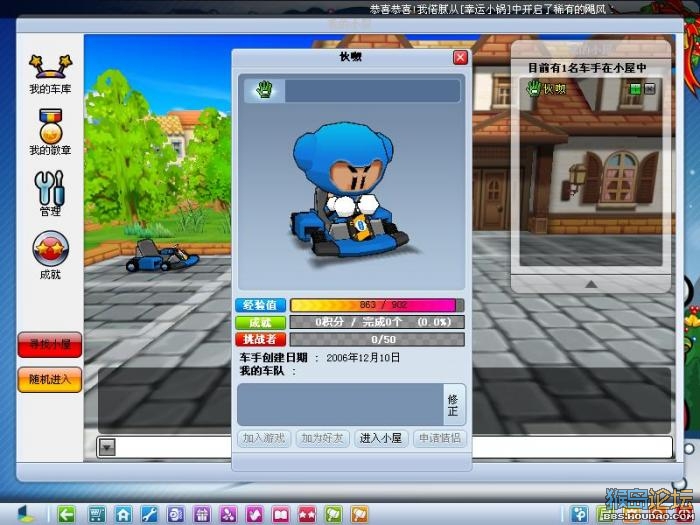This screenshot has width=700, height=525.
Task: Open 我的车库 garage icon in sidebar
Action: point(50,74)
